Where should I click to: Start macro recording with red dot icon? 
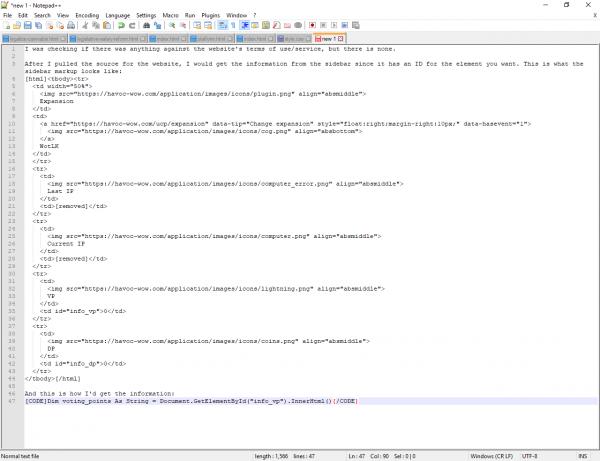pos(312,25)
